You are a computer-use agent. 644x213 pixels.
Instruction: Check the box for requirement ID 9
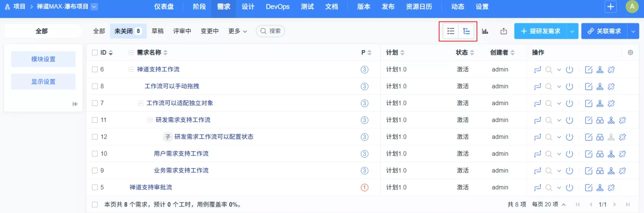pos(95,171)
